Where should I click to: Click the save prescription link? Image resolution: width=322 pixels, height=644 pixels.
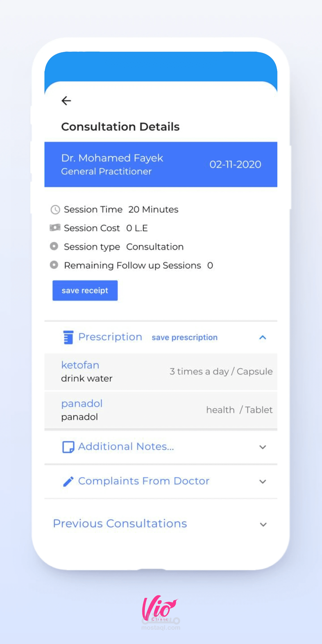184,337
